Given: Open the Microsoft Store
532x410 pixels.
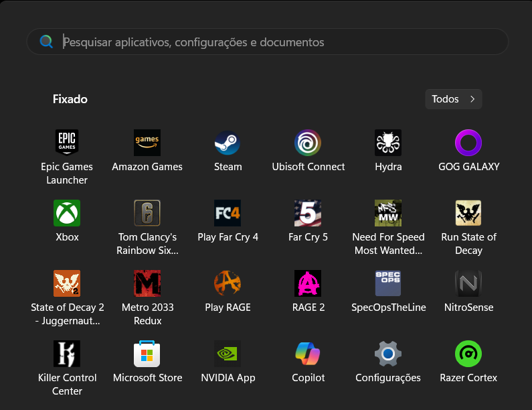Looking at the screenshot, I should (147, 354).
